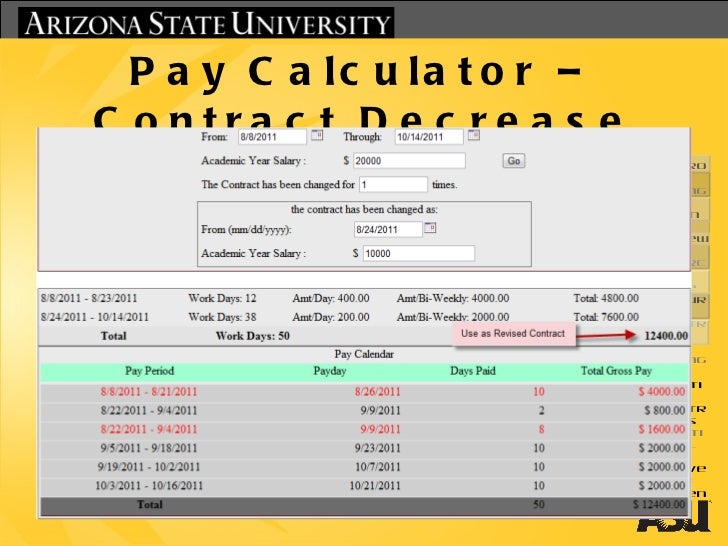Click the '$ 4000.00' gross pay cell
This screenshot has height=546, width=728.
[662, 391]
